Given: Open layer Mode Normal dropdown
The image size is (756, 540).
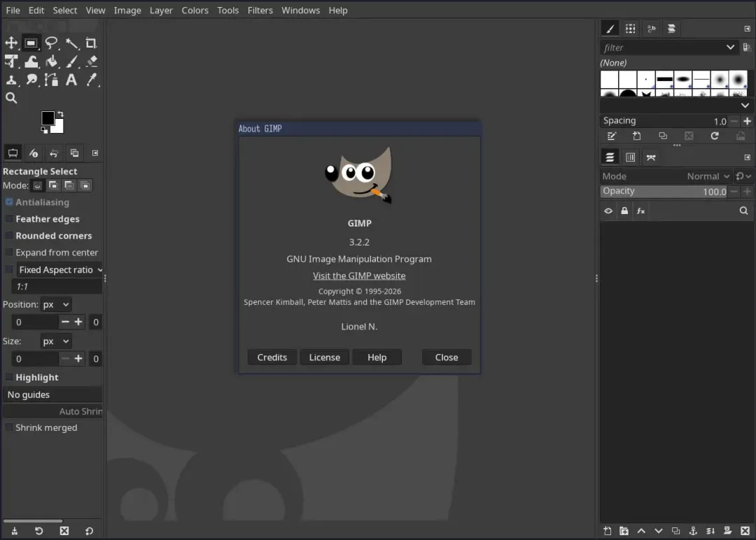Looking at the screenshot, I should click(x=708, y=176).
